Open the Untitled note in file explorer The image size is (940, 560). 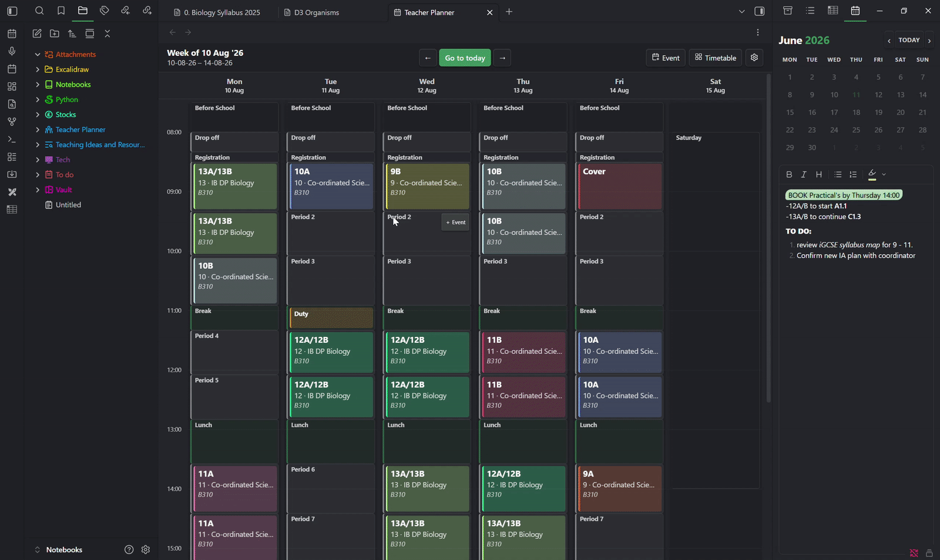pos(68,205)
